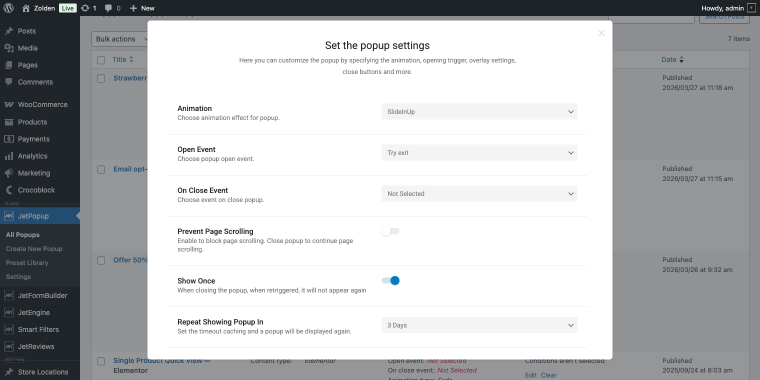
Task: Select the Strawberry popup row checkbox
Action: (101, 79)
